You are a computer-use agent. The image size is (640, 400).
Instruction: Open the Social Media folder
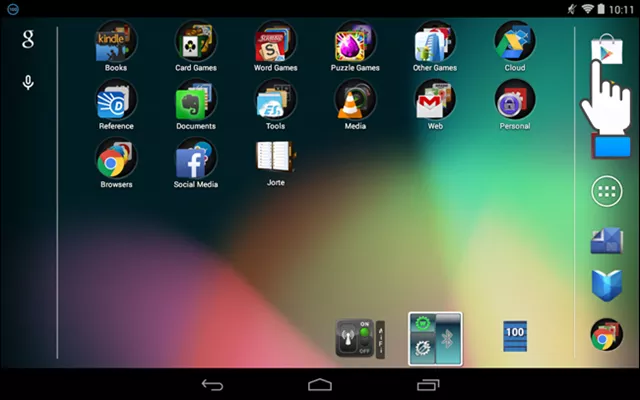(x=196, y=160)
